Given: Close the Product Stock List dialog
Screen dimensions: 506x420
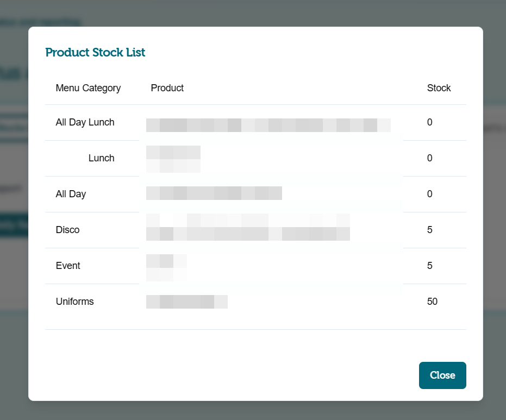Looking at the screenshot, I should pyautogui.click(x=442, y=375).
